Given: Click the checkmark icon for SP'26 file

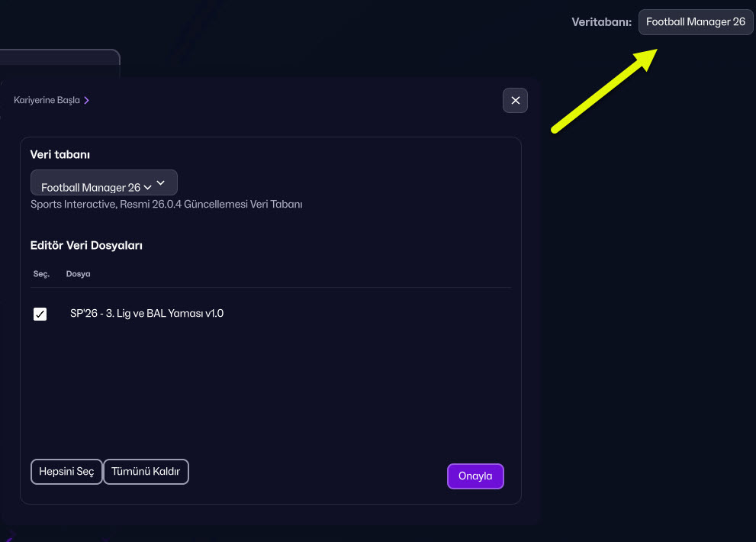Looking at the screenshot, I should (40, 314).
